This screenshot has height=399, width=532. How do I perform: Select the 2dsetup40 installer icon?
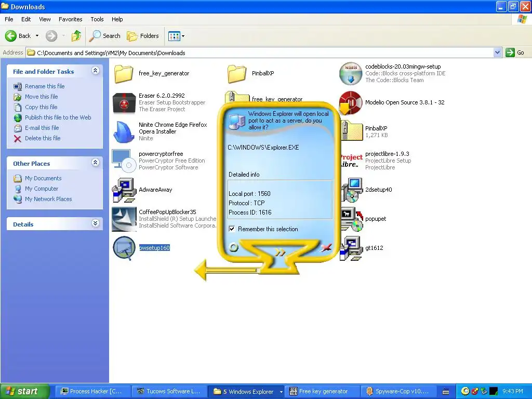tap(352, 190)
